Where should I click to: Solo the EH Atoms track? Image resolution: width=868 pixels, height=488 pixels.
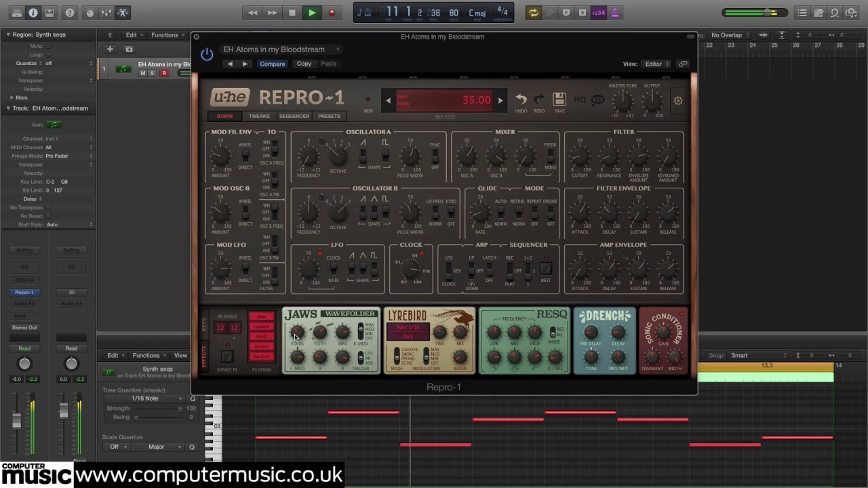pos(152,73)
